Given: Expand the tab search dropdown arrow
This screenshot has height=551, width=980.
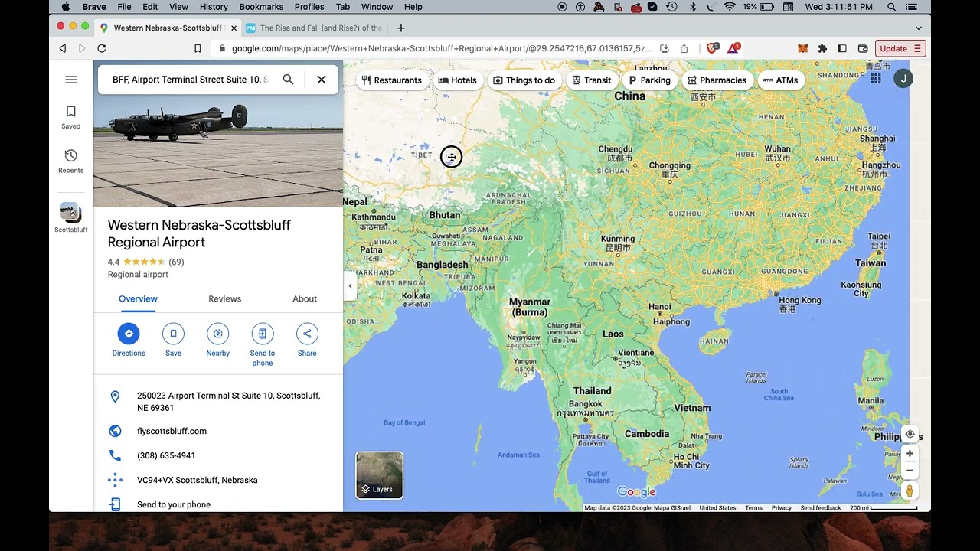Looking at the screenshot, I should [x=918, y=28].
